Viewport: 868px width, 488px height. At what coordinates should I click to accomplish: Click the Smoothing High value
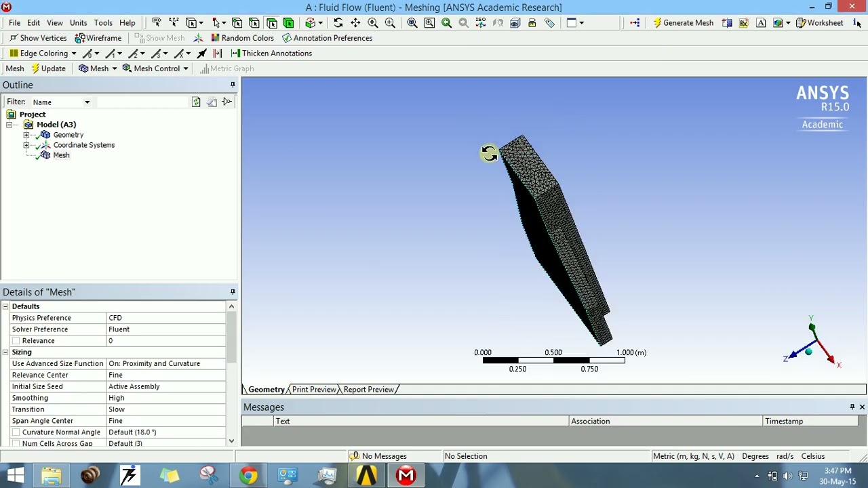(x=166, y=398)
